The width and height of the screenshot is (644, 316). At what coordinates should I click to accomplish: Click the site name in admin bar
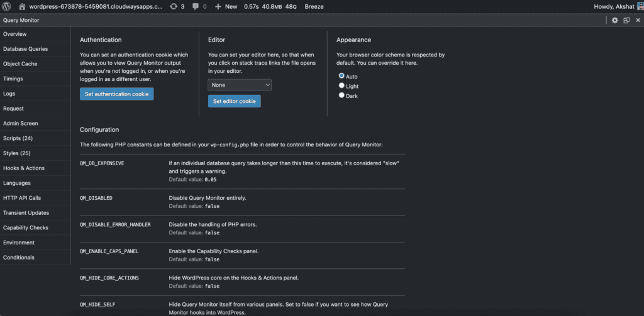pos(96,6)
